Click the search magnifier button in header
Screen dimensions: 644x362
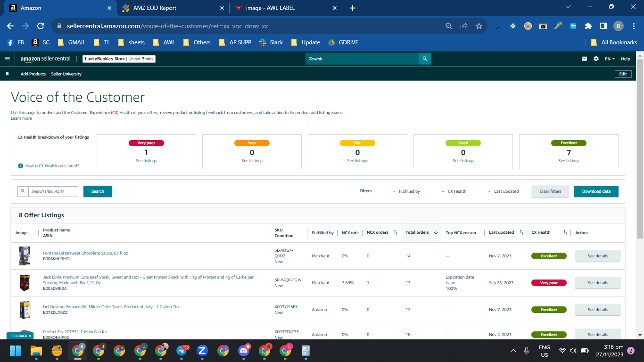(x=425, y=59)
